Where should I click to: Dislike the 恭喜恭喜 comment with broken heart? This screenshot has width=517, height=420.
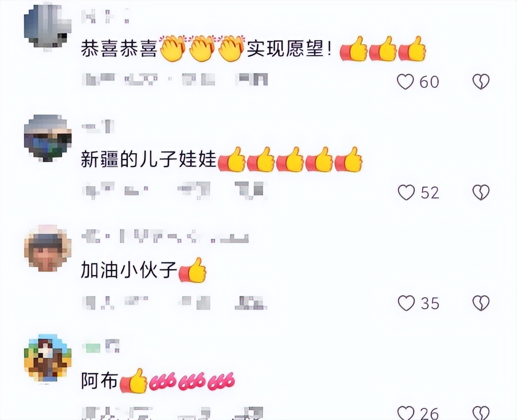[481, 81]
